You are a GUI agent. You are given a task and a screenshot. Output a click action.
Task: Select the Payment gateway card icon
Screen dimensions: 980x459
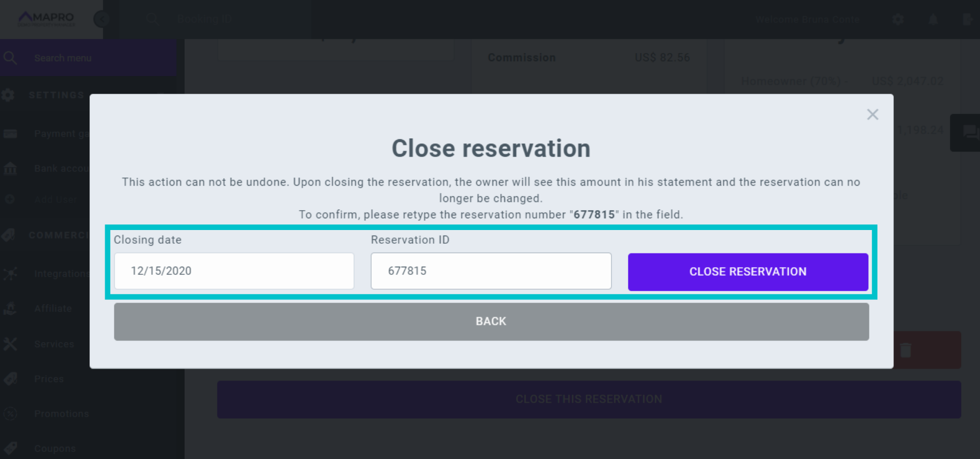pyautogui.click(x=10, y=133)
